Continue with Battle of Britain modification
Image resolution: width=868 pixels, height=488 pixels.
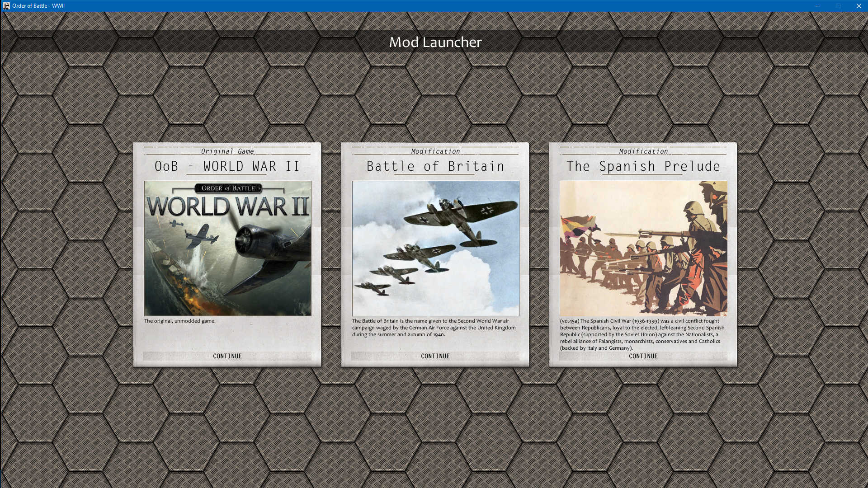click(x=435, y=356)
